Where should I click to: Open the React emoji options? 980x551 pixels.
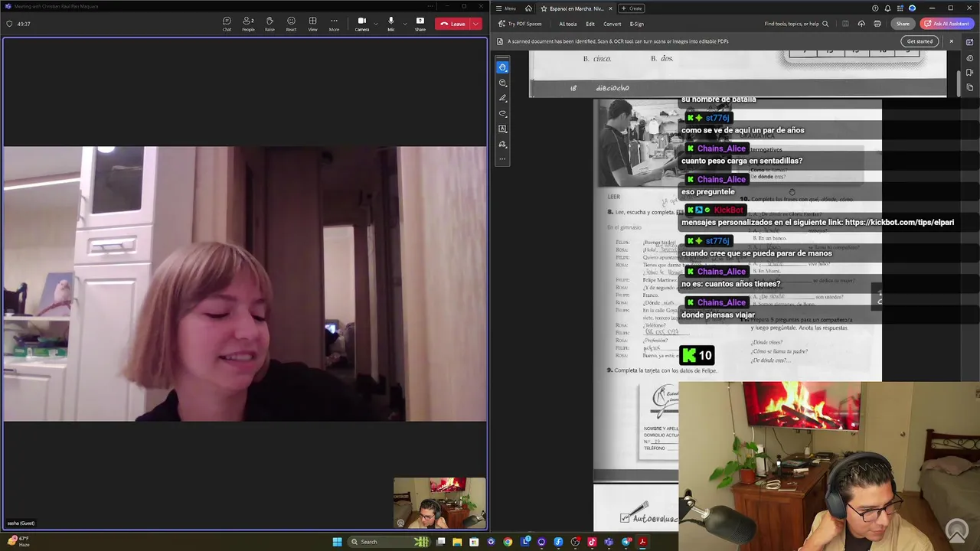(291, 24)
